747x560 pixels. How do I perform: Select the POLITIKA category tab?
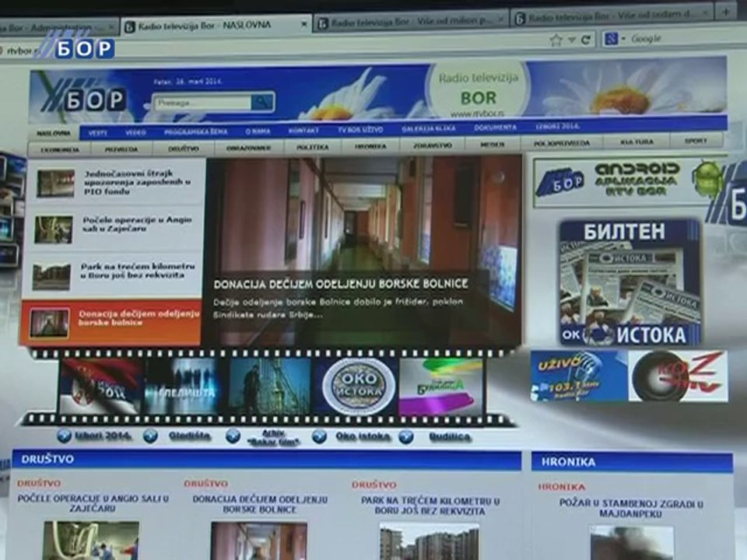(313, 147)
